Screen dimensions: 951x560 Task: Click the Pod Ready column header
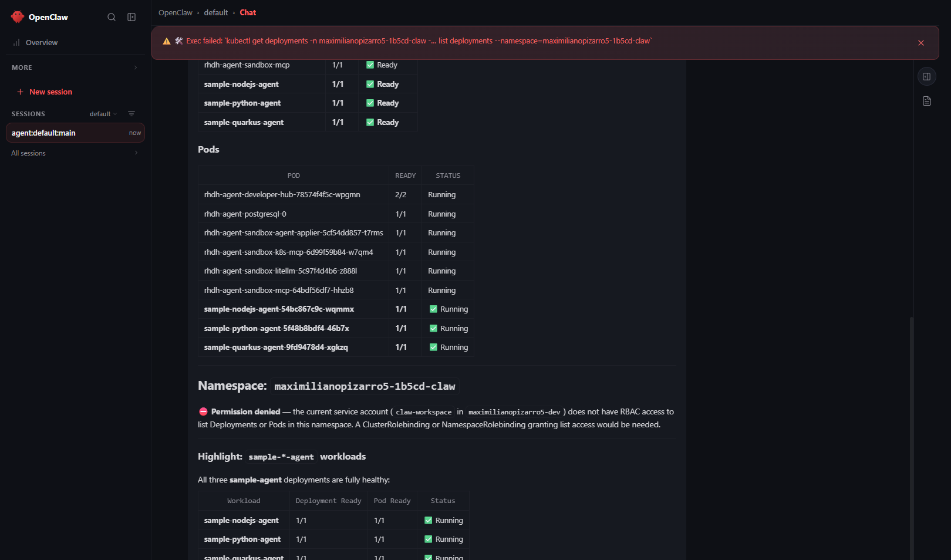(x=392, y=501)
